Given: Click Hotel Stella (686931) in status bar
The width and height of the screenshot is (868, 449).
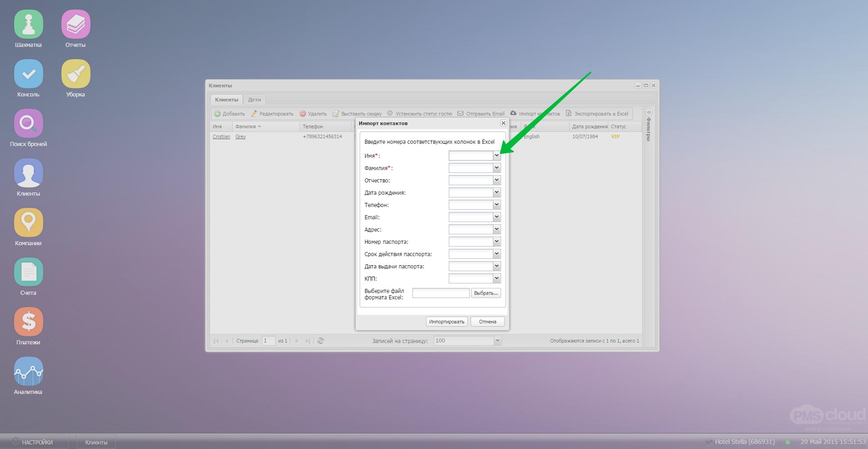Looking at the screenshot, I should point(744,442).
